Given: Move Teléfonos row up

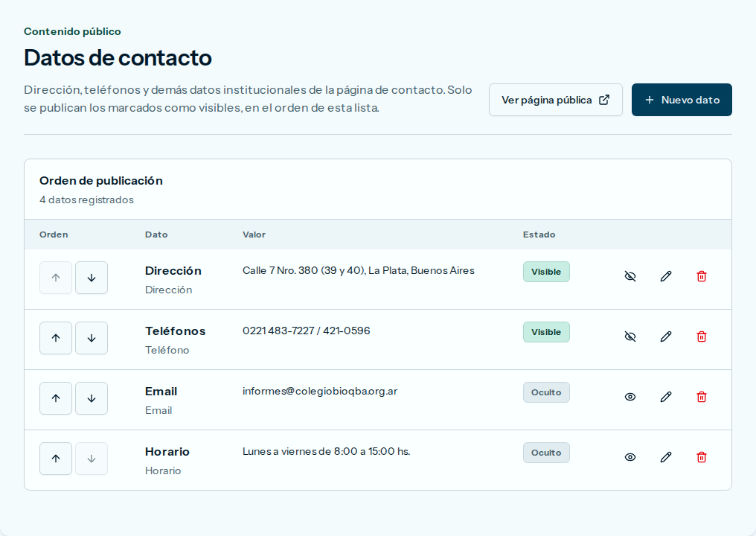Looking at the screenshot, I should pos(56,338).
